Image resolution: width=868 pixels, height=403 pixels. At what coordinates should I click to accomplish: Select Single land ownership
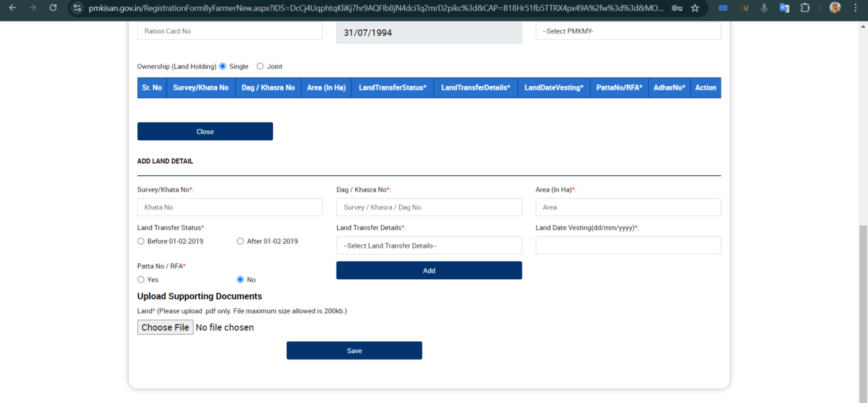[223, 66]
